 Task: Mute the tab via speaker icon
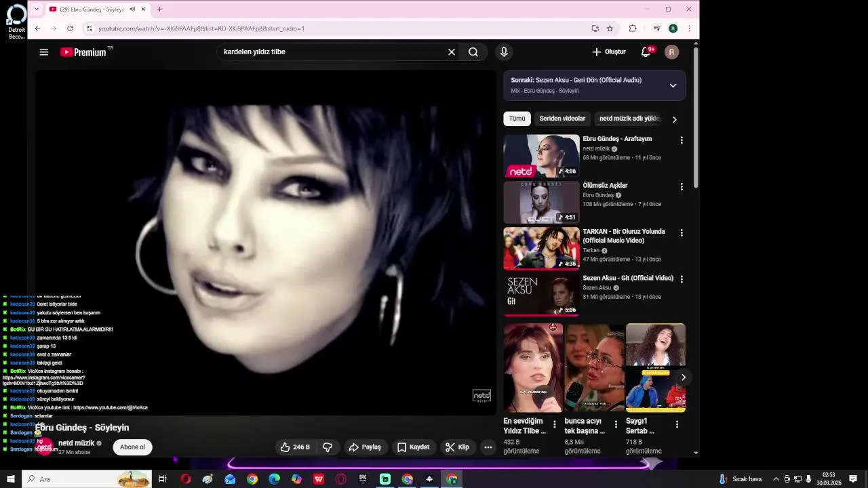132,9
